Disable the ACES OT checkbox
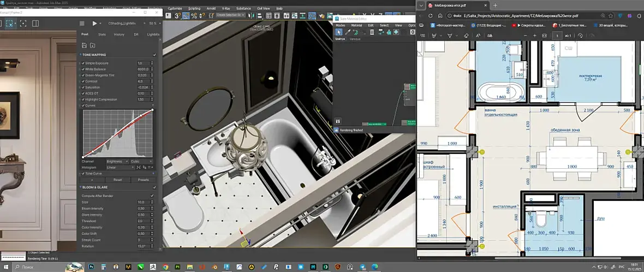 [82, 93]
